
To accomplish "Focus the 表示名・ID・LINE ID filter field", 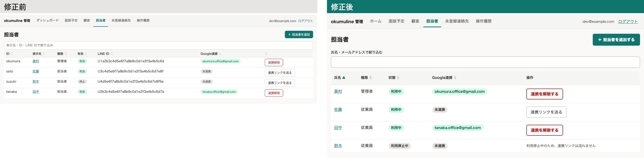I will [x=159, y=45].
